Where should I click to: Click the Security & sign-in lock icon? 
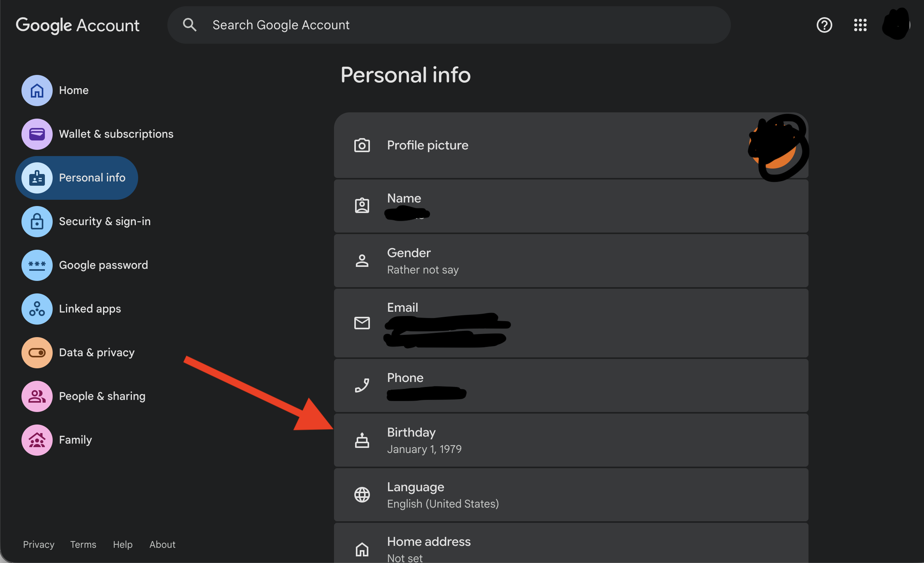(x=37, y=222)
